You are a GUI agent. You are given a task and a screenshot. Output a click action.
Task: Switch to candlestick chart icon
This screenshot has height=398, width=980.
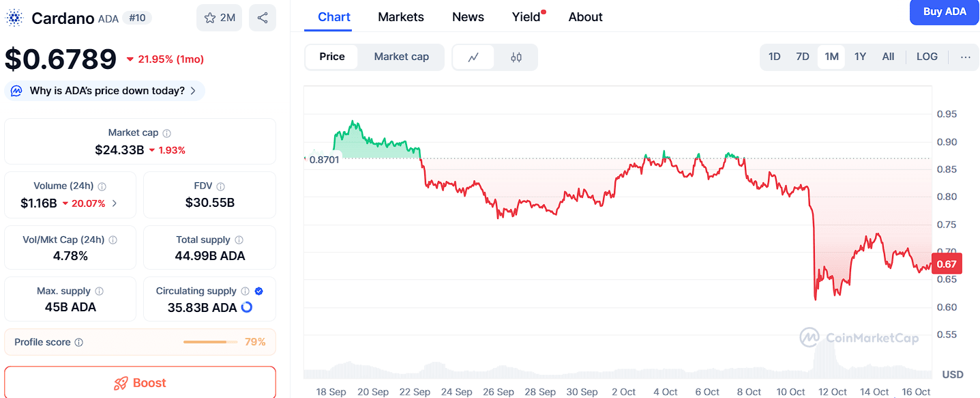[516, 57]
